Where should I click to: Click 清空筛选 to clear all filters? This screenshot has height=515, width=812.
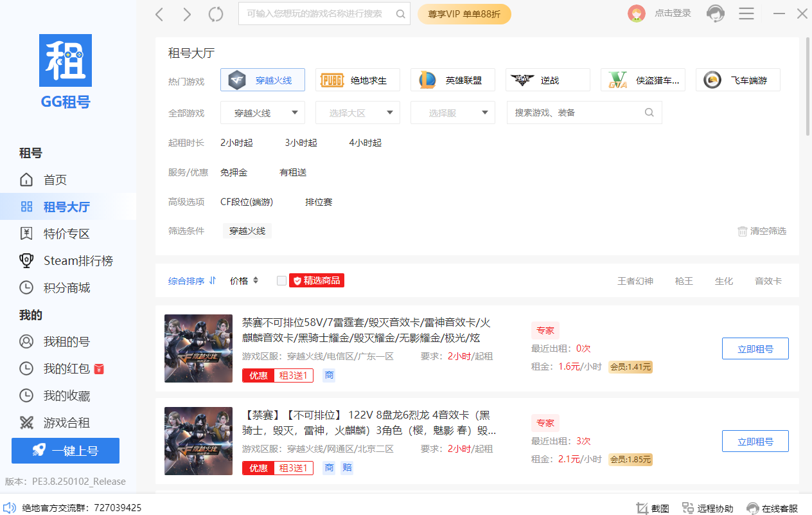coord(762,230)
